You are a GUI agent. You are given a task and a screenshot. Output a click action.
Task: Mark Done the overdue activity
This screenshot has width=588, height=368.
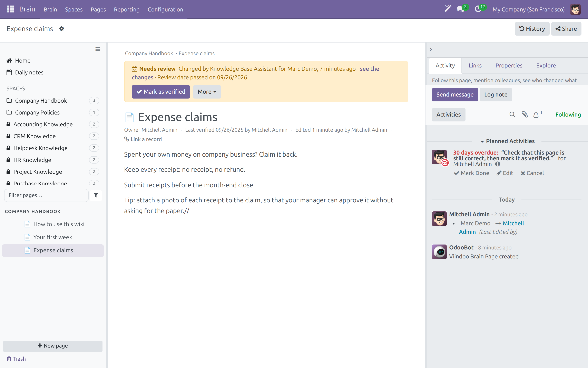pos(471,173)
